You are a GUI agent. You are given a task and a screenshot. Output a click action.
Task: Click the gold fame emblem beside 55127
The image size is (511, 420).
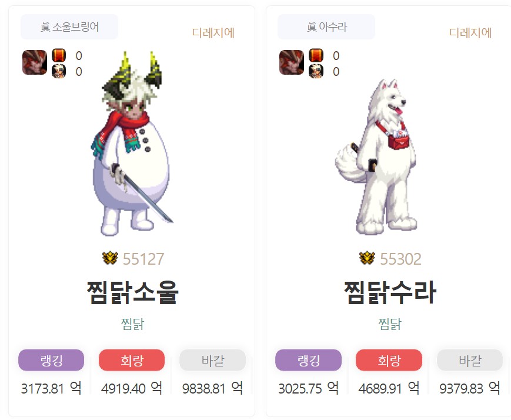(x=110, y=258)
